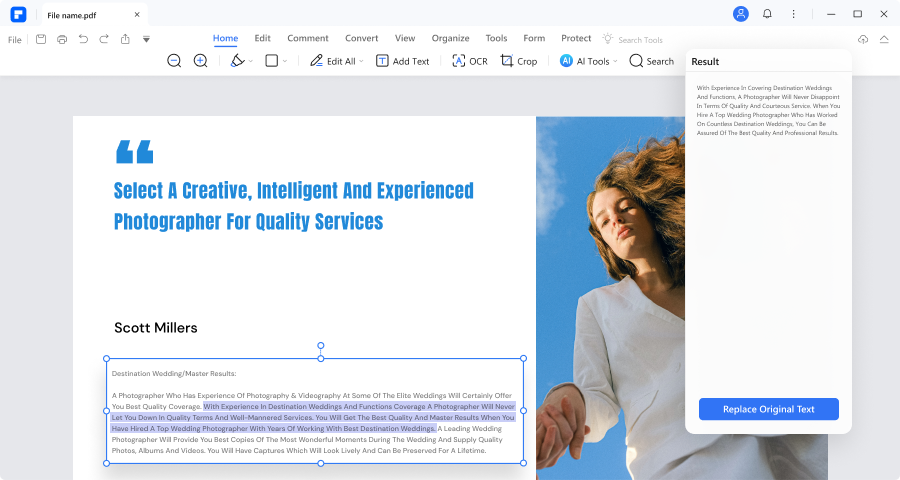
Task: Zoom in with plus magnifier
Action: [x=200, y=61]
